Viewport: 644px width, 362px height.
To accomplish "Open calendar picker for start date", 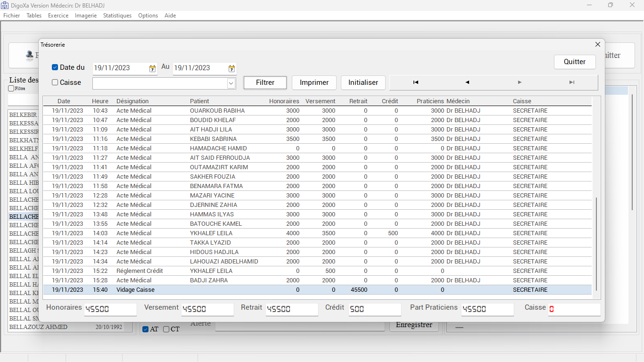I will tap(152, 68).
